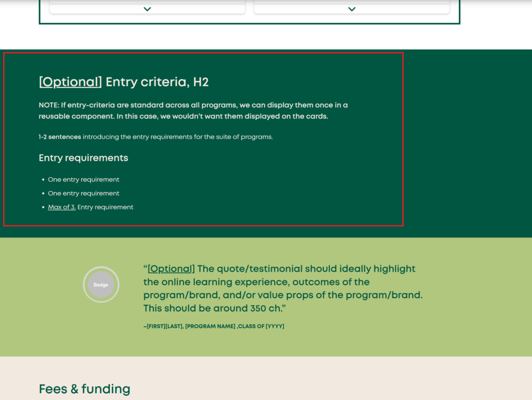Select the 'Fees & funding' heading
The image size is (532, 400).
84,389
